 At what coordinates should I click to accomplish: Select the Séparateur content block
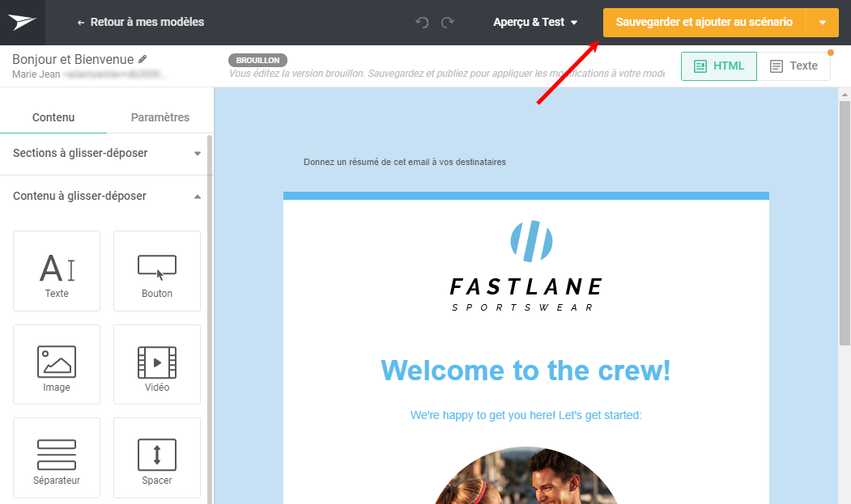57,458
